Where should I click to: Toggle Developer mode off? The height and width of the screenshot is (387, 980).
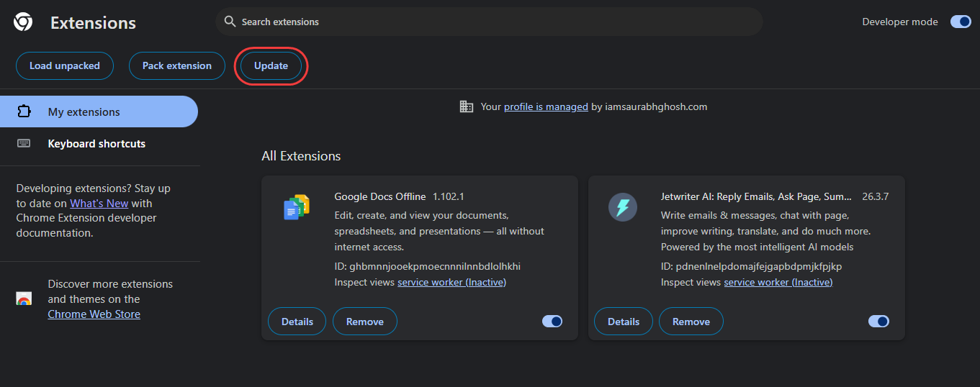coord(961,22)
